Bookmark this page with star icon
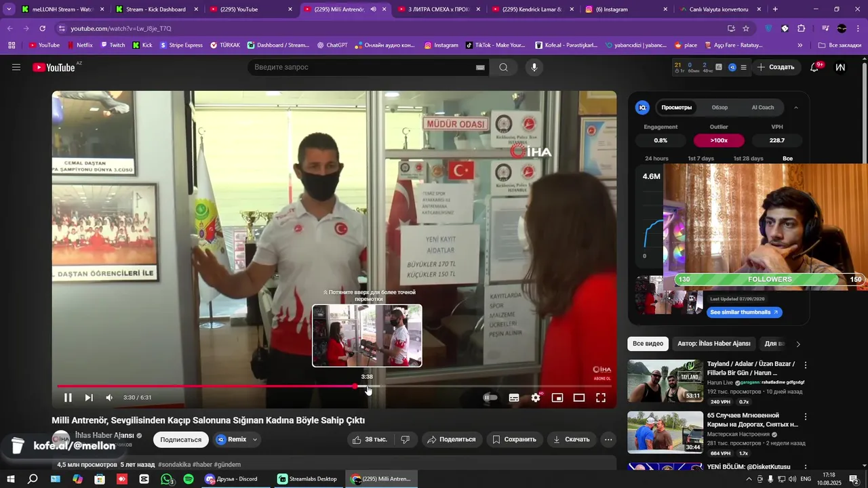 click(746, 28)
